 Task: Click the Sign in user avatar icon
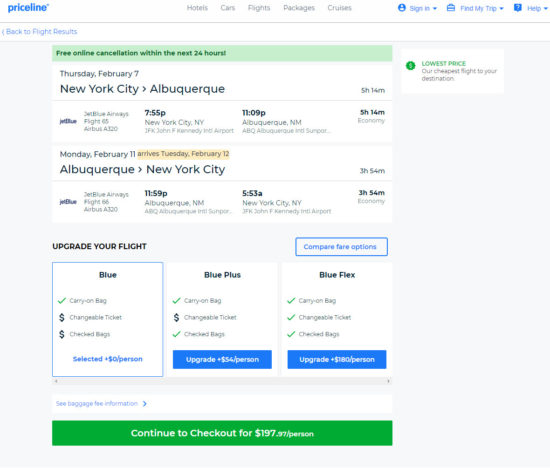point(402,8)
